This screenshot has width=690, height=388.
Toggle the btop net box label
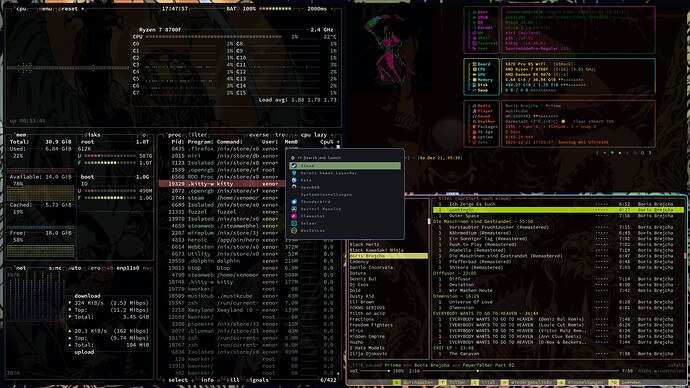tap(20, 268)
